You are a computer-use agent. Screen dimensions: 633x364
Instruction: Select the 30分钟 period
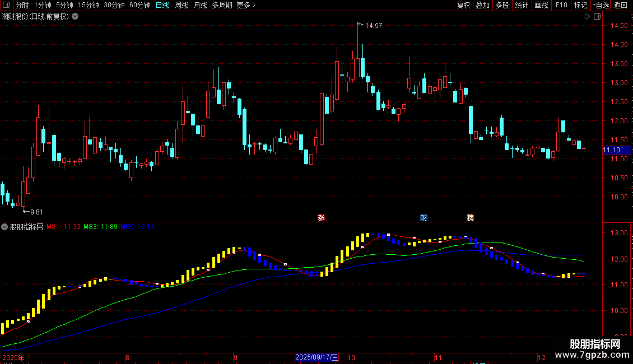[114, 5]
